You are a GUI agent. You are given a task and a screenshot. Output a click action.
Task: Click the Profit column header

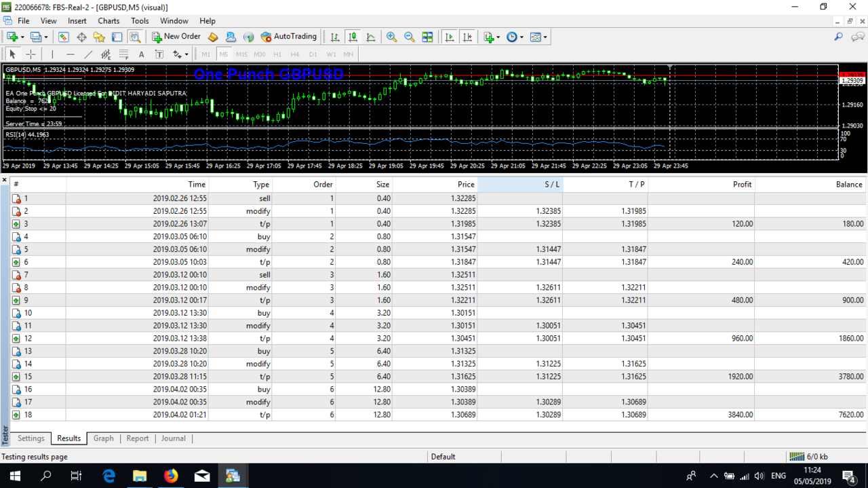point(701,184)
